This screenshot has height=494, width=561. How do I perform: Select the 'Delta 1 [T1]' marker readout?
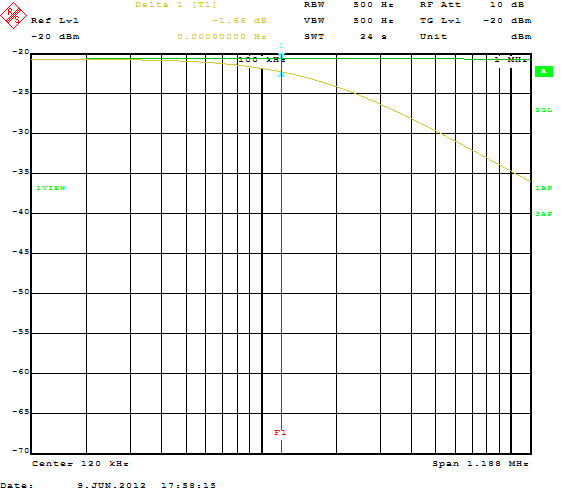coord(176,5)
